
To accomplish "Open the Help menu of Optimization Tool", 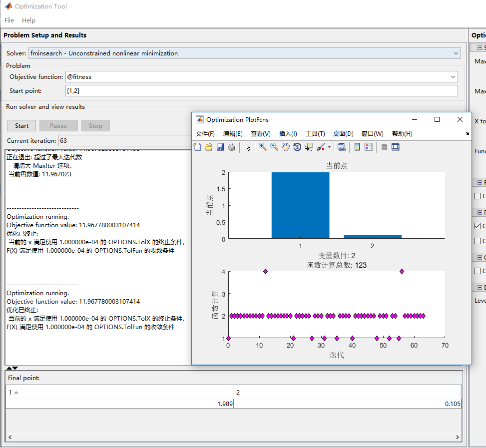I will pos(28,20).
